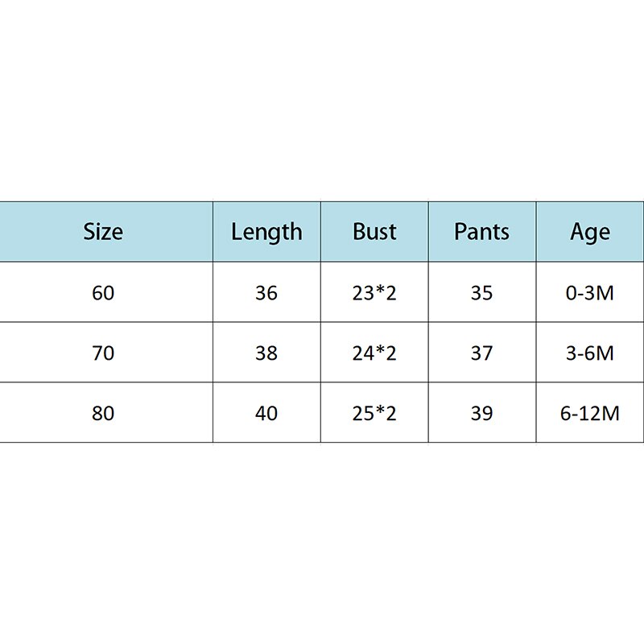Click the Size column header
Viewport: 644px width, 644px height.
tap(103, 232)
